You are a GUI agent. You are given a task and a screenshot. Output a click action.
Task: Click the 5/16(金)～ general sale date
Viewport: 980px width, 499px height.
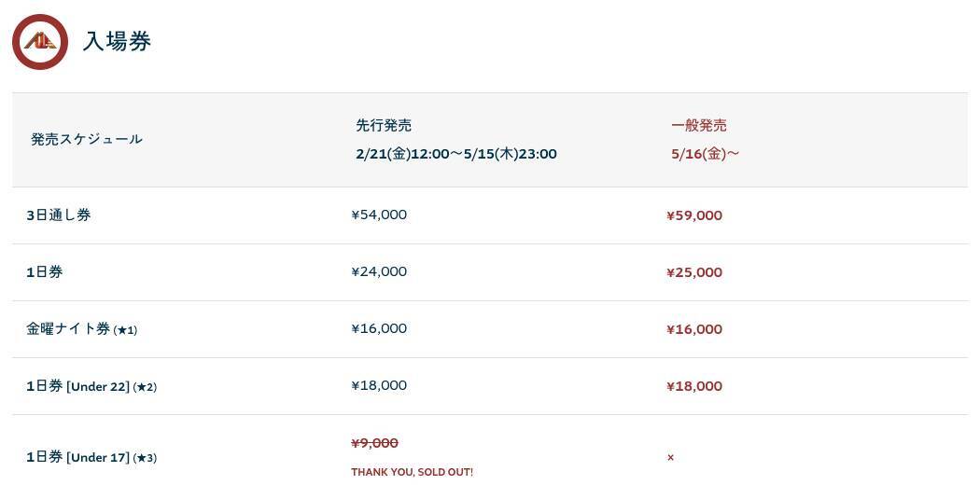[705, 154]
